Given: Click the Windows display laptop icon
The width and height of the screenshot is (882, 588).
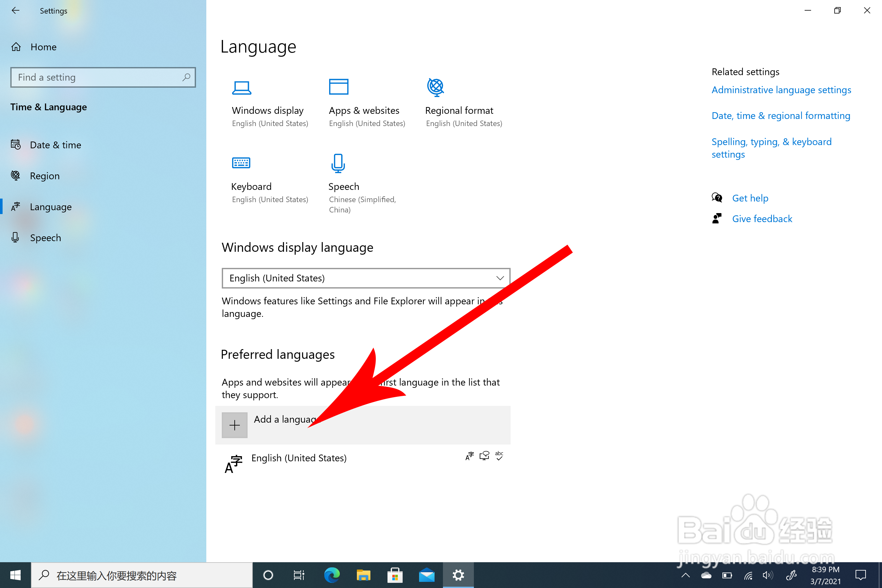Looking at the screenshot, I should coord(241,88).
